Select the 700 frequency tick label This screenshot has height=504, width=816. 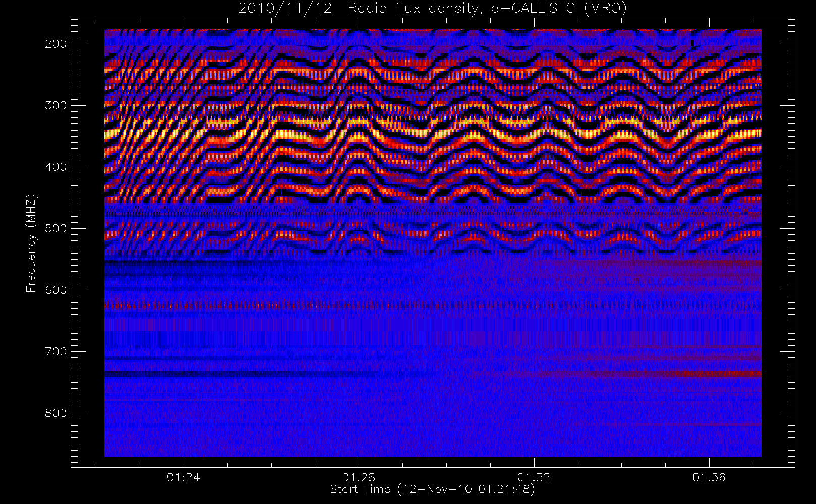point(55,351)
